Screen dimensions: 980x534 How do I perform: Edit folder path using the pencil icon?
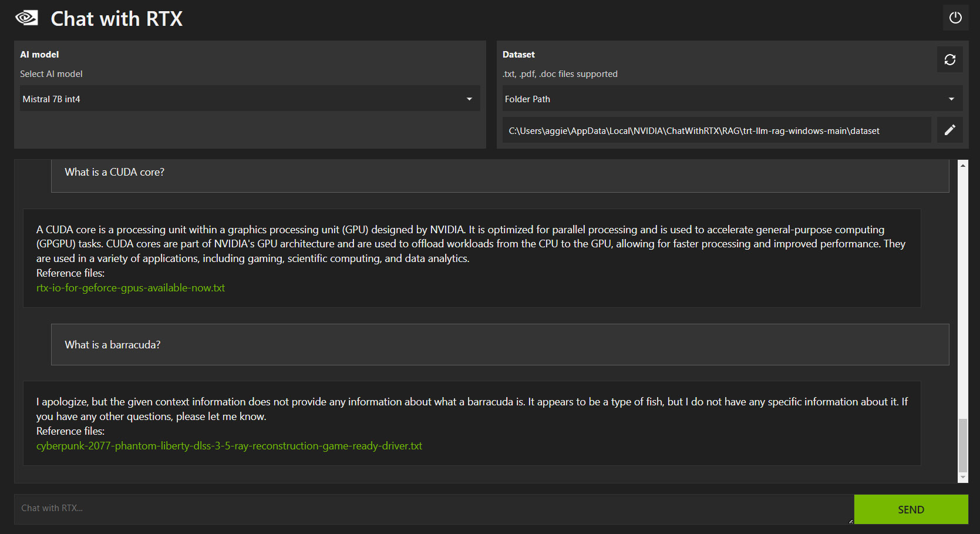pos(949,130)
